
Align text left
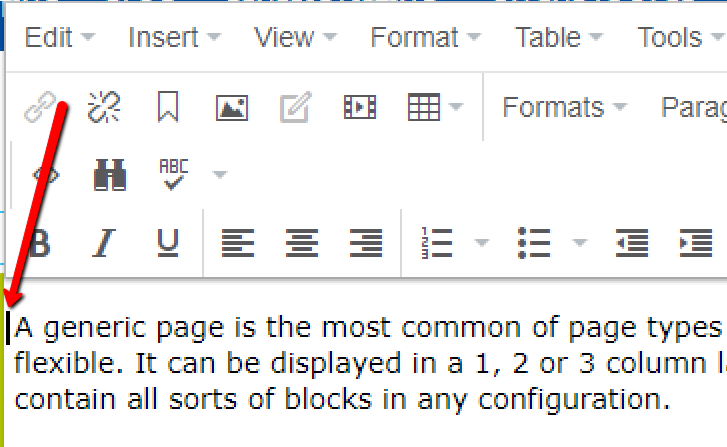[237, 242]
